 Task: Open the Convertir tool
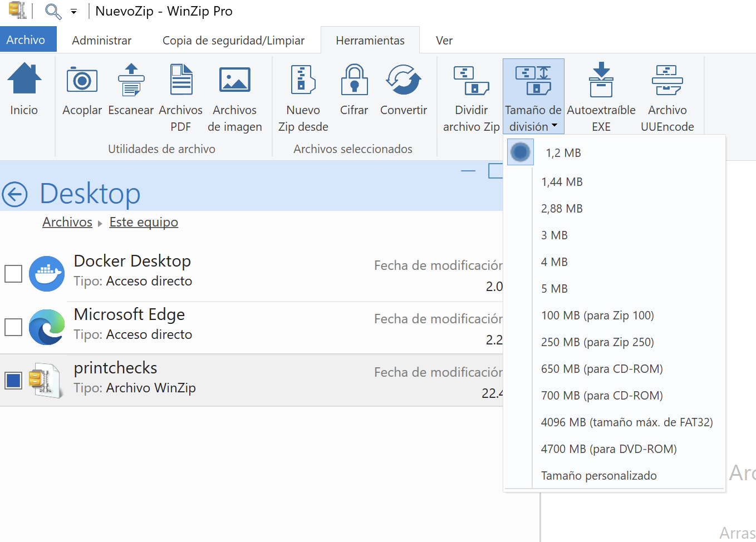click(404, 89)
